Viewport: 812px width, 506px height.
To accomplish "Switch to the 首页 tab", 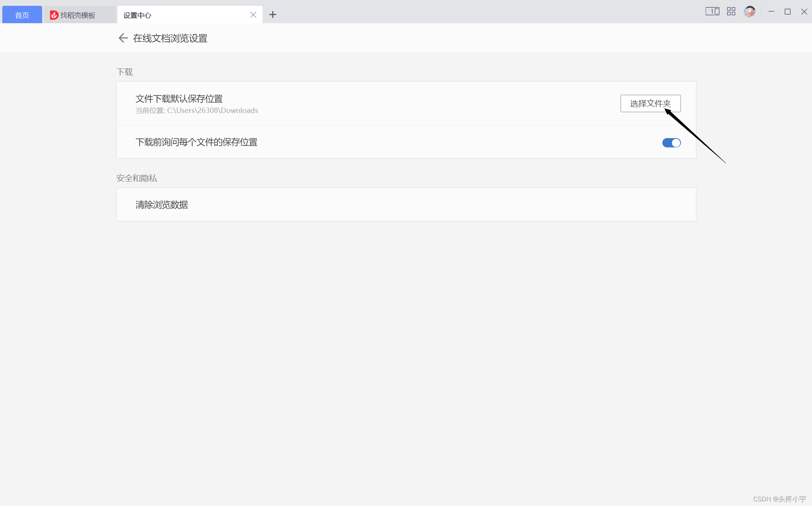I will pos(22,15).
